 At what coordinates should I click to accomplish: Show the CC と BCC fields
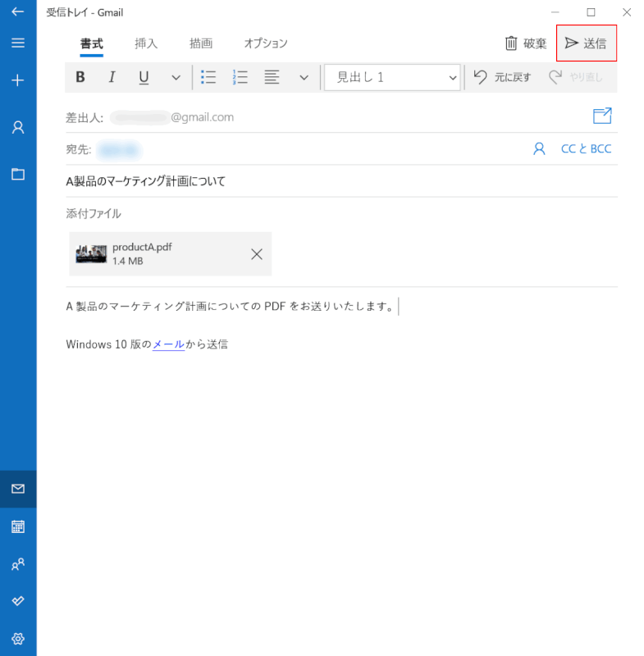tap(586, 149)
